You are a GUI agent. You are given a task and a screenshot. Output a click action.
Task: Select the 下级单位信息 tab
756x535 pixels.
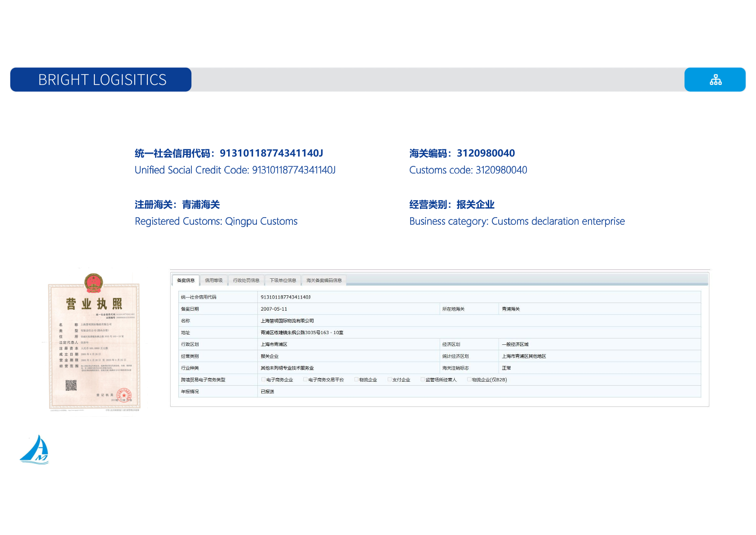coord(283,280)
